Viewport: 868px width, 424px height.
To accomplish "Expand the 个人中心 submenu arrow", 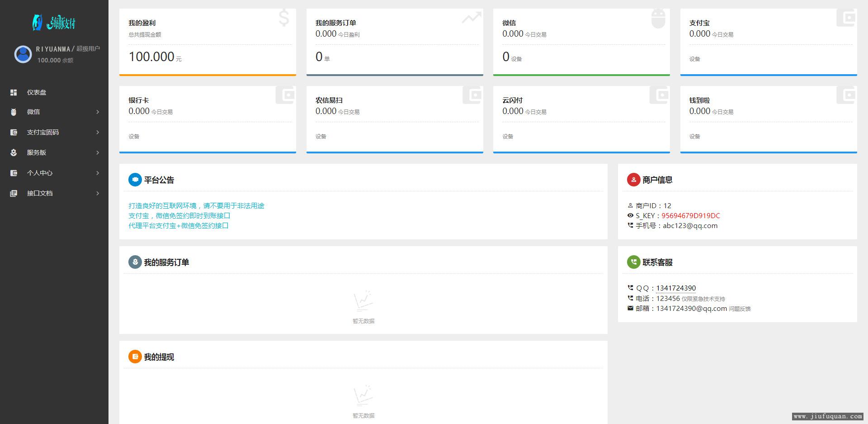I will point(98,173).
